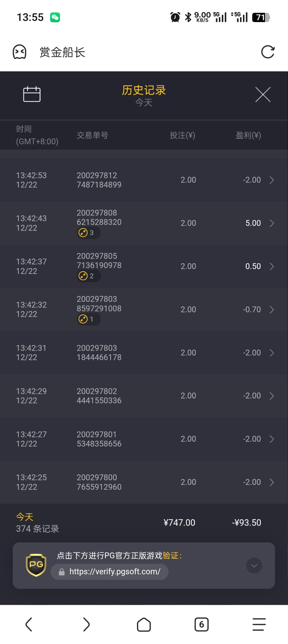This screenshot has width=288, height=644.
Task: Tap the refresh icon beside 赏金船长
Action: pos(268,52)
